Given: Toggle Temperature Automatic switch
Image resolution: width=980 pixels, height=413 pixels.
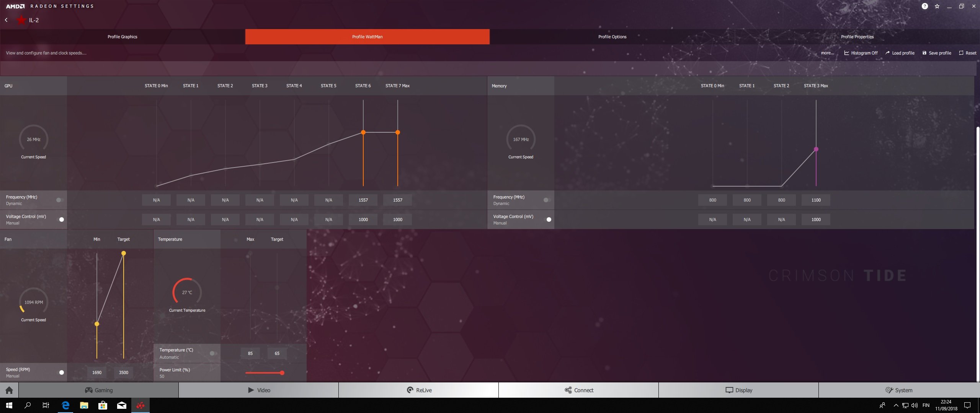Looking at the screenshot, I should [213, 353].
